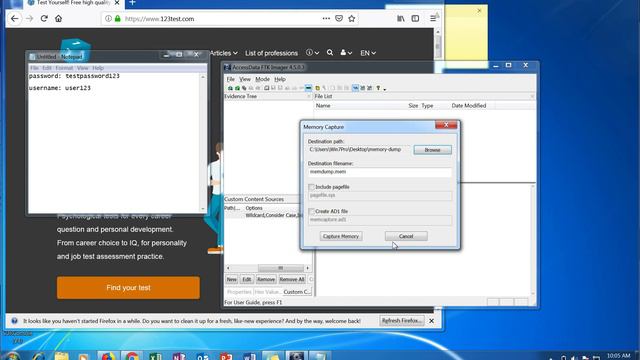This screenshot has height=360, width=640.
Task: Open Notepad File menu
Action: [34, 68]
